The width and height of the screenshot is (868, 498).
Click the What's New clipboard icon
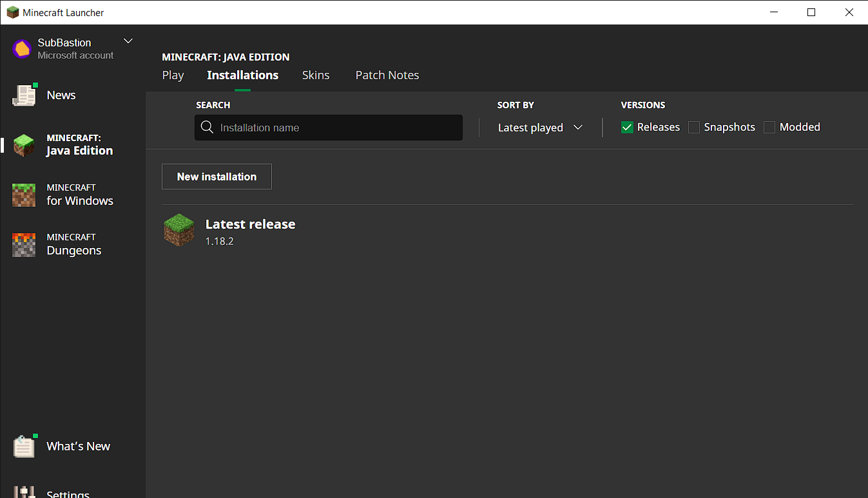(x=24, y=446)
